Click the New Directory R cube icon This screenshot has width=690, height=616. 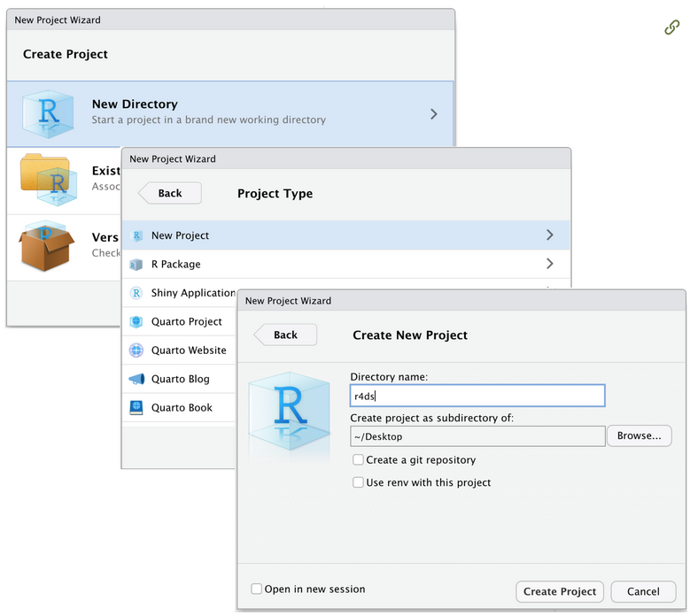pyautogui.click(x=50, y=113)
